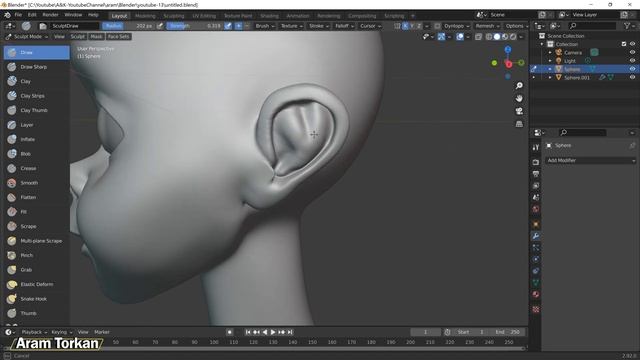The image size is (640, 360).
Task: Select the Snake Hook brush
Action: point(36,299)
